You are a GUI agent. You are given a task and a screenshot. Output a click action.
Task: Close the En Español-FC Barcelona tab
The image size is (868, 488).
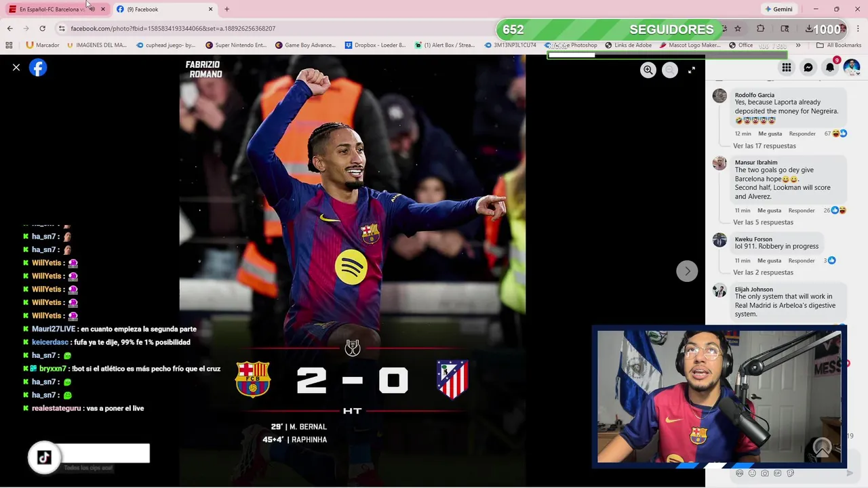[103, 9]
